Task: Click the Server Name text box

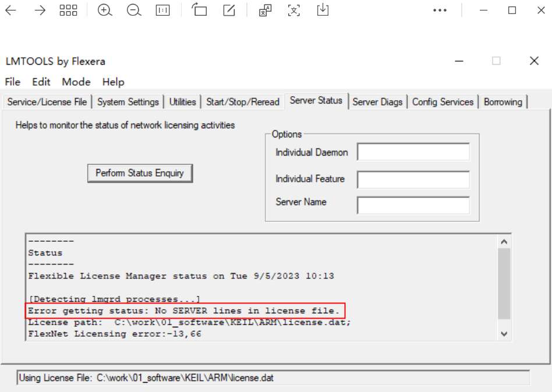Action: coord(413,205)
